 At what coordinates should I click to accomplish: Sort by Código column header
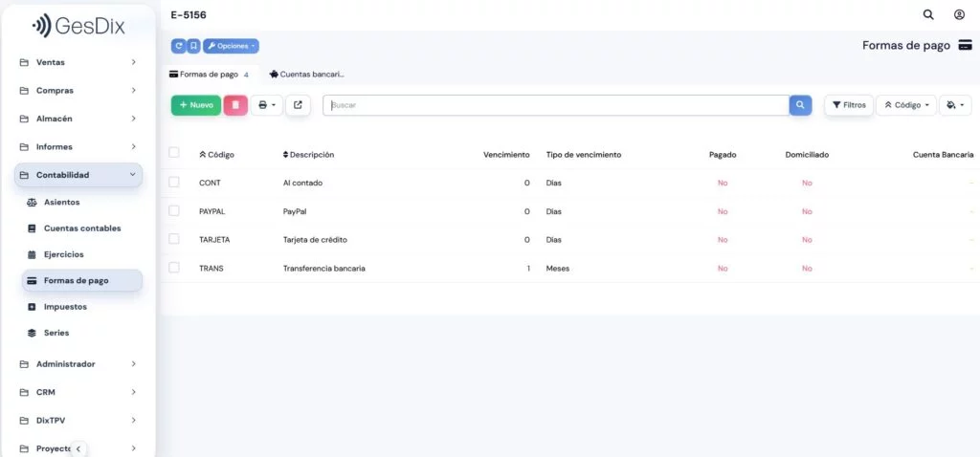pos(216,155)
